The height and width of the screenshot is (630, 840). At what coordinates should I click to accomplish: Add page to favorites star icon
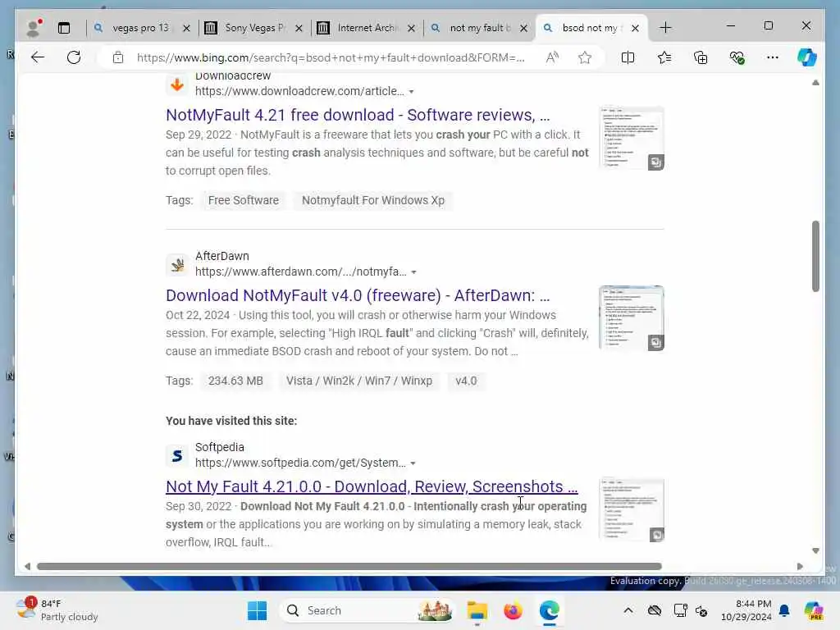[585, 57]
